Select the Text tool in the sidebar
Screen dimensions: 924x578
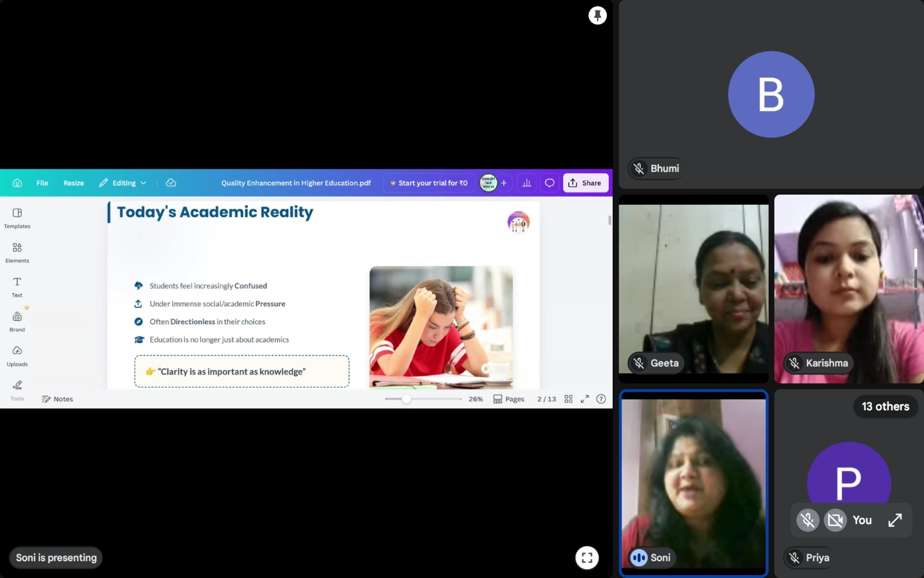point(17,287)
